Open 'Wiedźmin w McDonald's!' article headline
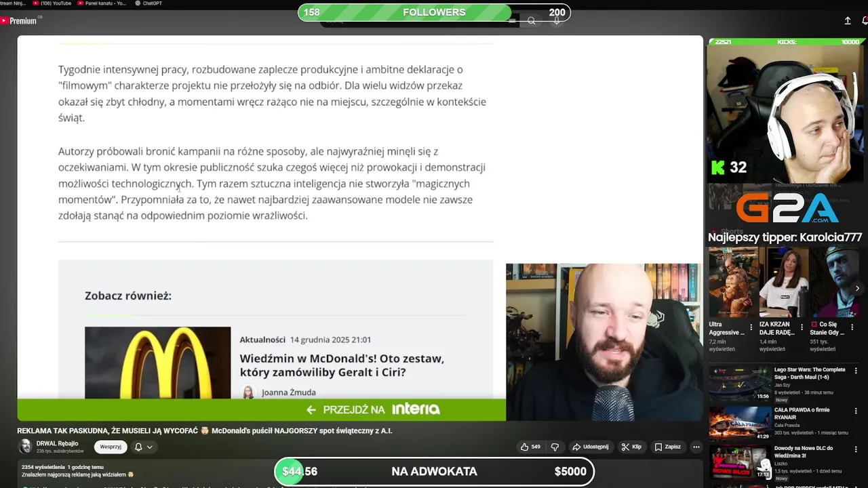Image resolution: width=868 pixels, height=488 pixels. point(342,365)
